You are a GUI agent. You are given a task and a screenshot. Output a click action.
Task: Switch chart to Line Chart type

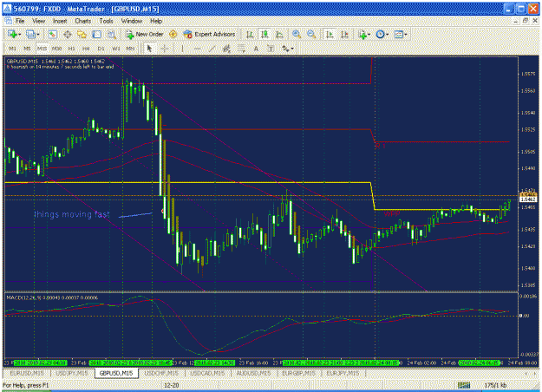tap(279, 34)
